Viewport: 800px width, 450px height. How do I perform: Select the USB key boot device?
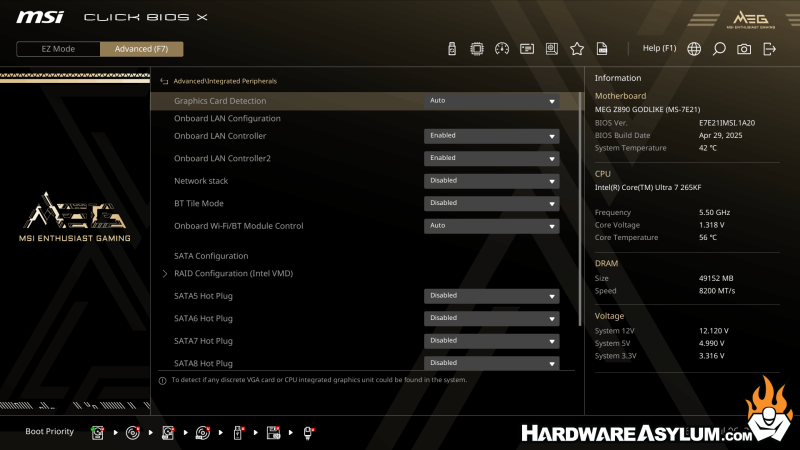238,433
